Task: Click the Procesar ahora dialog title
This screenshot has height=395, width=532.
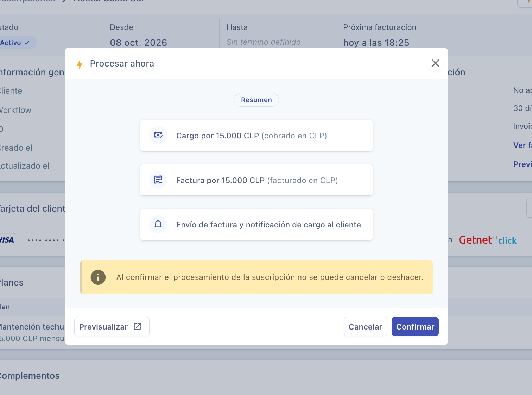Action: tap(122, 64)
